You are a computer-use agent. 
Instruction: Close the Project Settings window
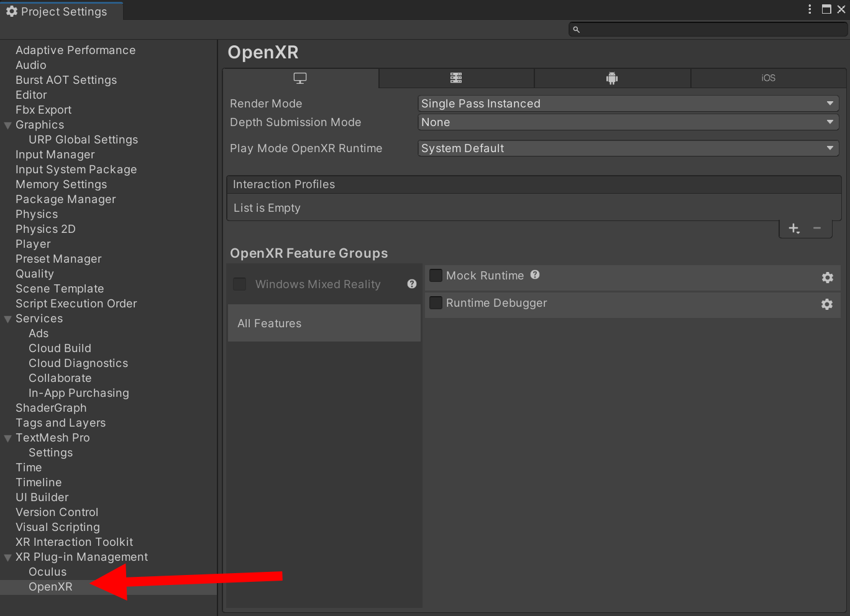click(x=841, y=9)
